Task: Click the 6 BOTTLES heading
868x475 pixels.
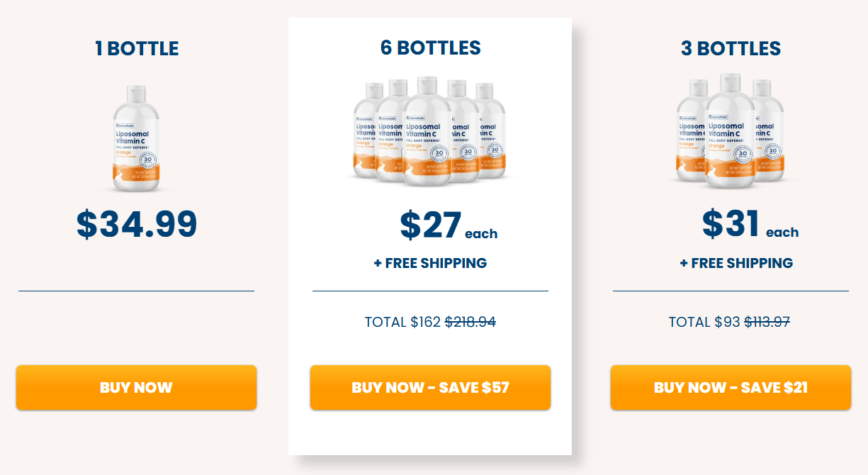Action: (x=430, y=48)
